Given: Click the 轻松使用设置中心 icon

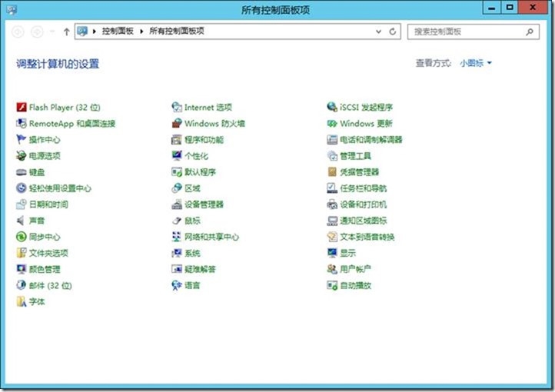Looking at the screenshot, I should coord(22,188).
